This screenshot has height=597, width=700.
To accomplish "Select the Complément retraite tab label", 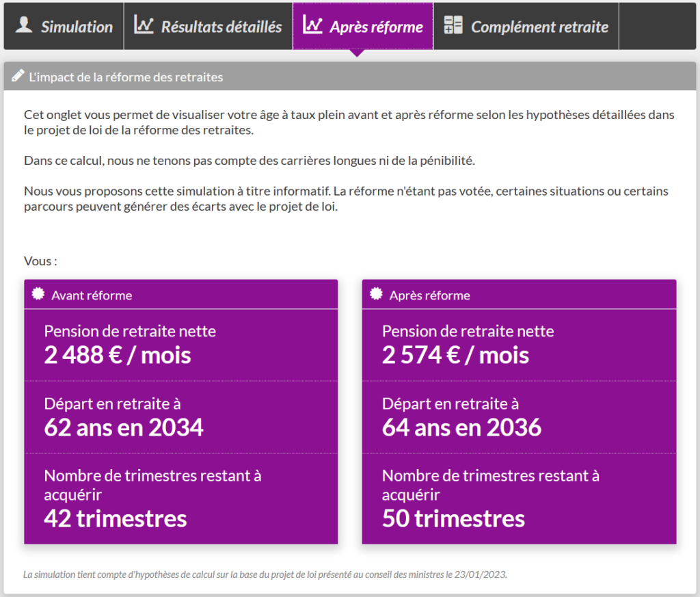I will click(x=539, y=27).
